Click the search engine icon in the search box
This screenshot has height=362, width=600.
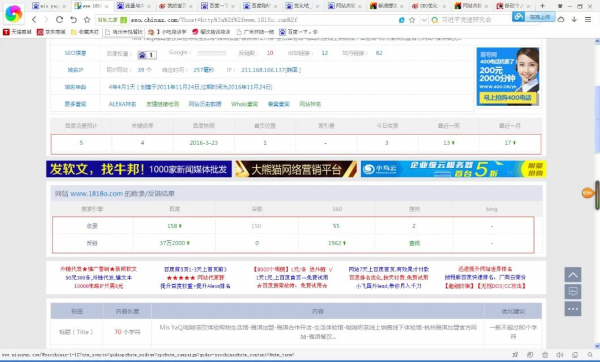coord(435,20)
